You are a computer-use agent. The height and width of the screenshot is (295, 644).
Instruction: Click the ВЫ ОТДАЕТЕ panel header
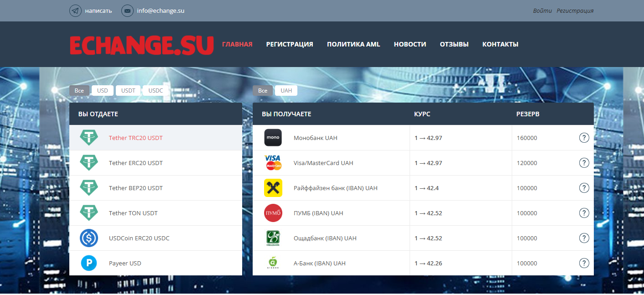pos(156,114)
